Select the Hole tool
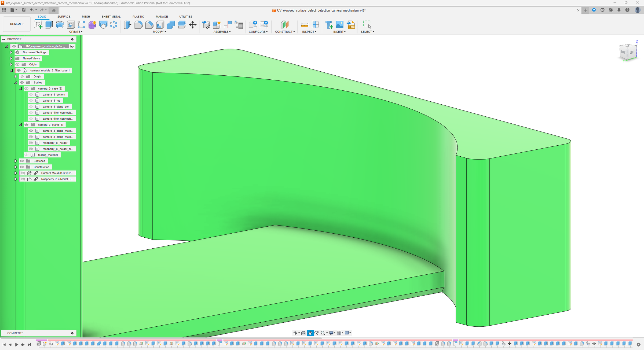Viewport: 644px width, 350px height. (x=71, y=25)
